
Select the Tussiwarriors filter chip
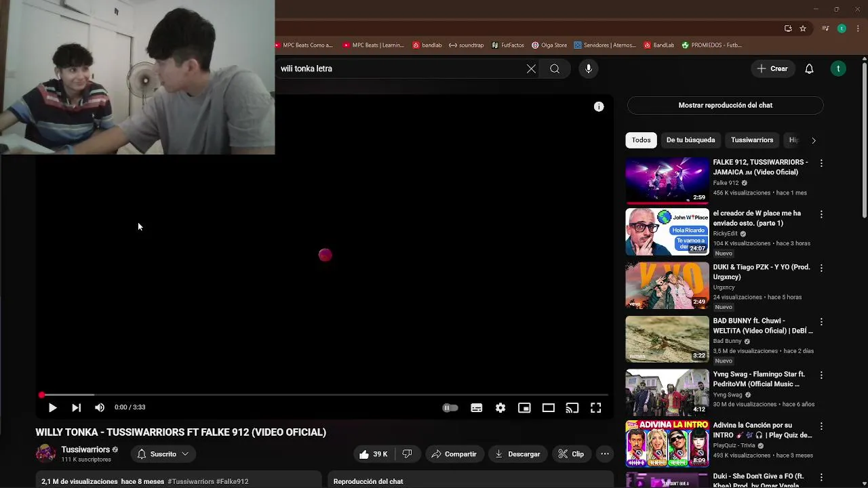[x=752, y=140]
